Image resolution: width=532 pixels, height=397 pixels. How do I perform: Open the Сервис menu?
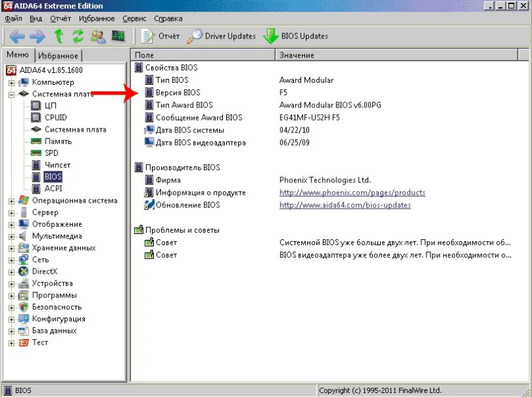click(134, 19)
